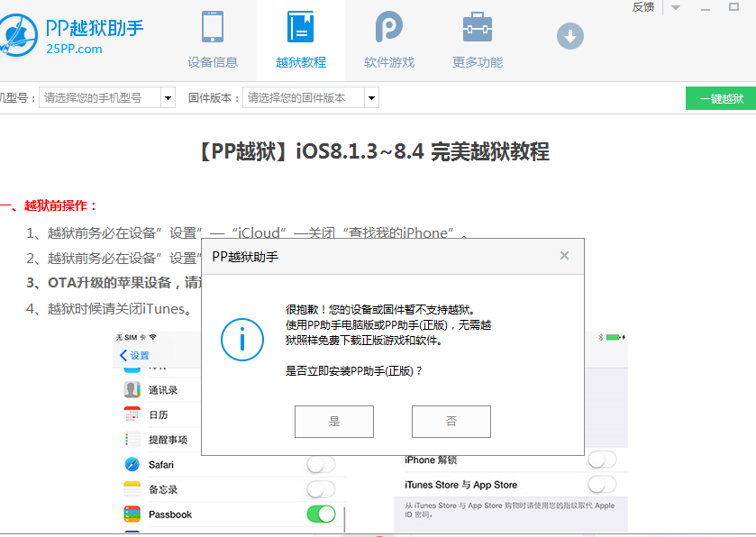Image resolution: width=756 pixels, height=537 pixels.
Task: Switch to 软件游戏 tab
Action: tap(389, 41)
